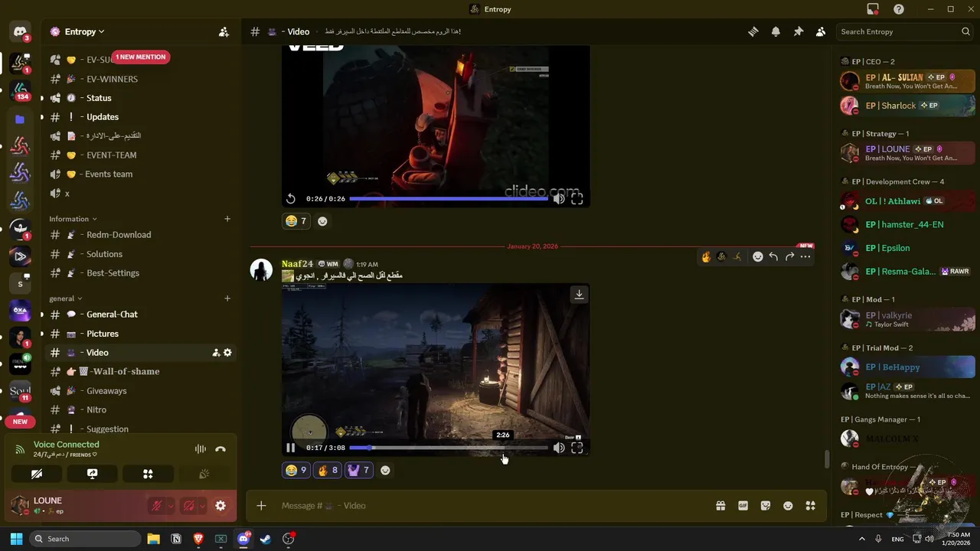Collapse the general category

[x=66, y=298]
